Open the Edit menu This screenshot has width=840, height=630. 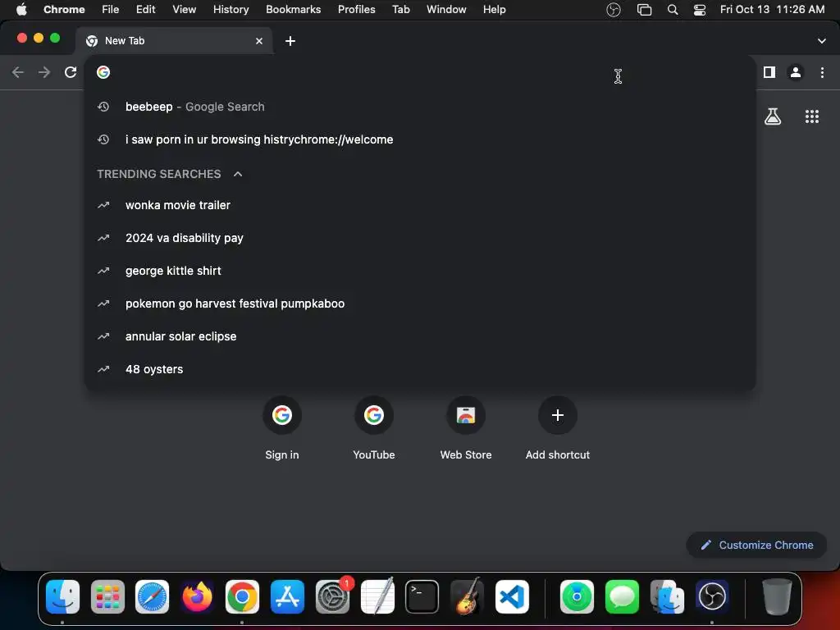pos(145,10)
